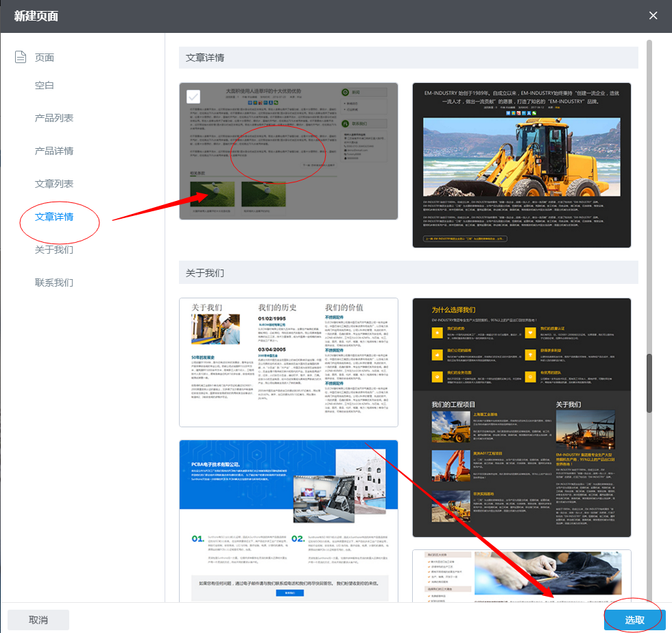Image resolution: width=672 pixels, height=633 pixels.
Task: Click the vertical scrollbar thumb
Action: pyautogui.click(x=649, y=383)
